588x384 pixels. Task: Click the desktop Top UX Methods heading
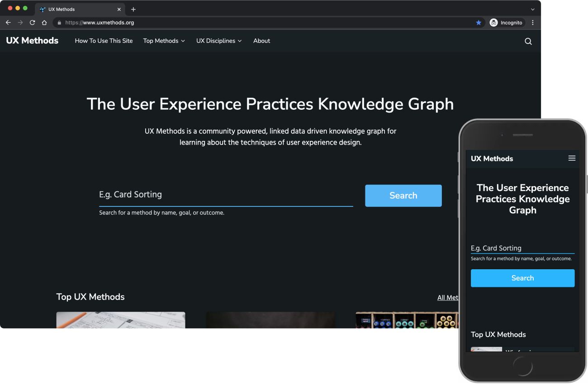[90, 297]
